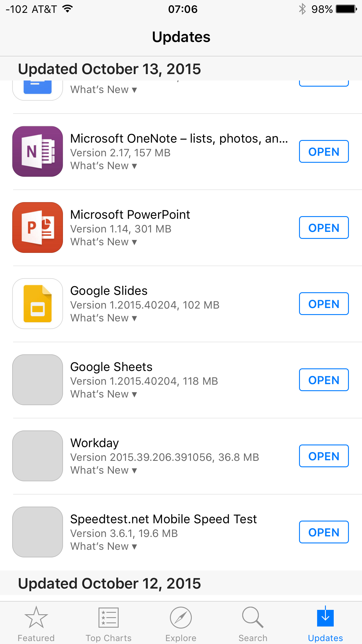Tap the Speedtest.net Mobile Speed Test title
362x644 pixels.
(164, 519)
